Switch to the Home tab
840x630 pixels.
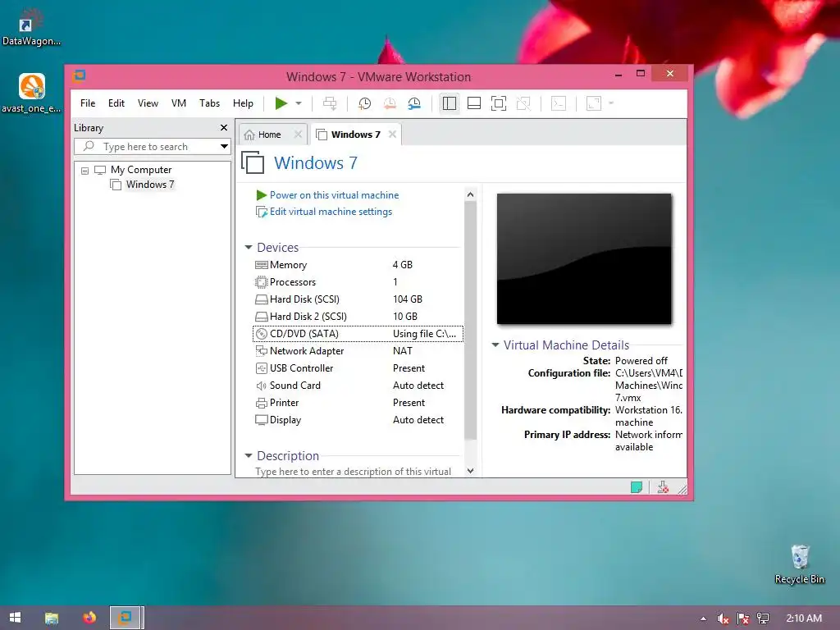269,135
